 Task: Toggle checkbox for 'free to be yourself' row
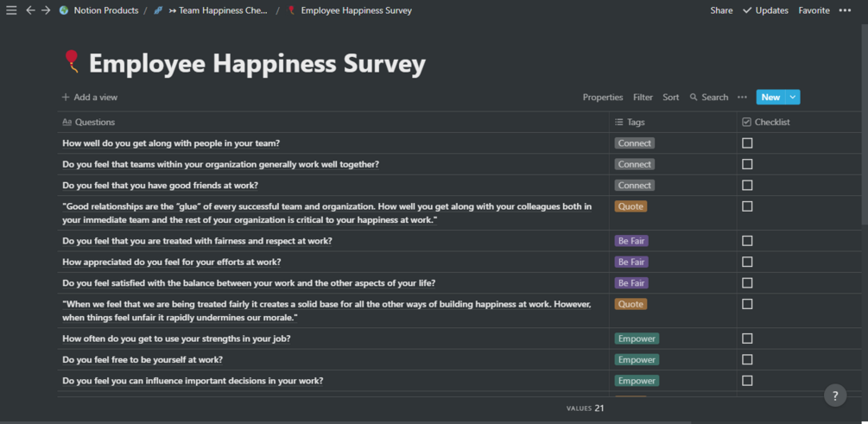point(747,360)
